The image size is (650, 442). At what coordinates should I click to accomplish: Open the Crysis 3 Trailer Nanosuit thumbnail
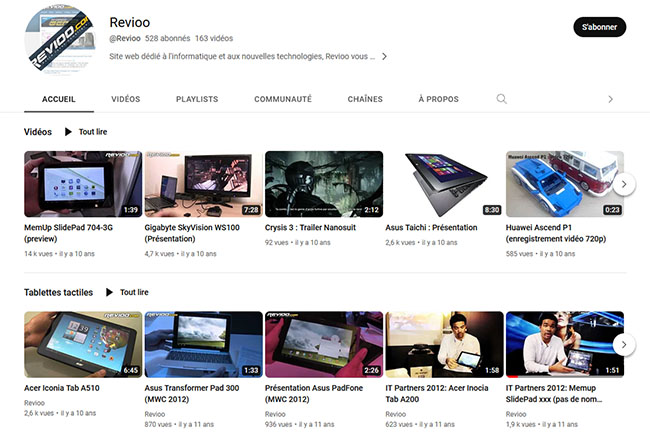click(x=324, y=184)
